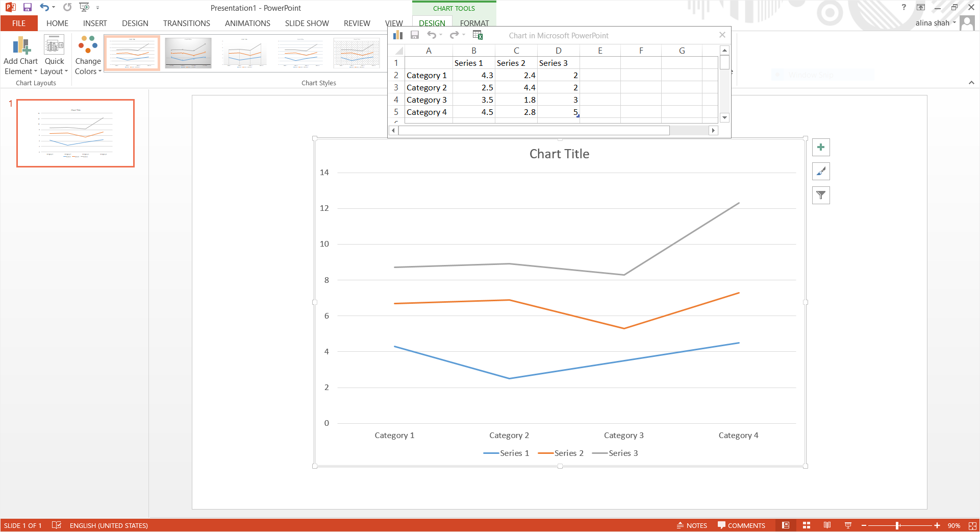Screen dimensions: 980x532
Task: Collapse the ribbon with the chevron
Action: pyautogui.click(x=970, y=83)
